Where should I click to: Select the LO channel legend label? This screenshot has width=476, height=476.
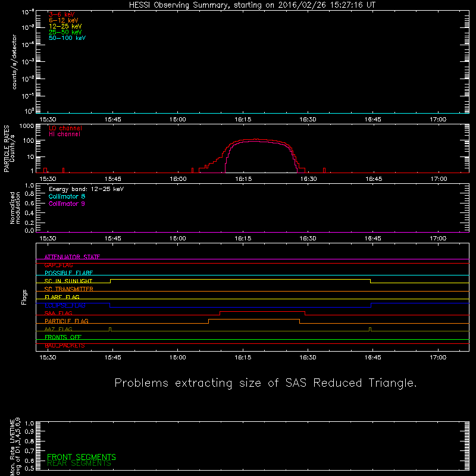(x=65, y=128)
